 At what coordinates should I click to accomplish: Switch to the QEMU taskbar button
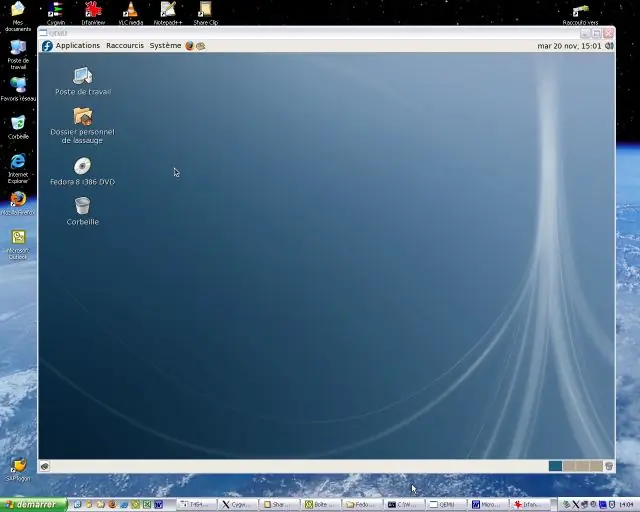click(447, 505)
